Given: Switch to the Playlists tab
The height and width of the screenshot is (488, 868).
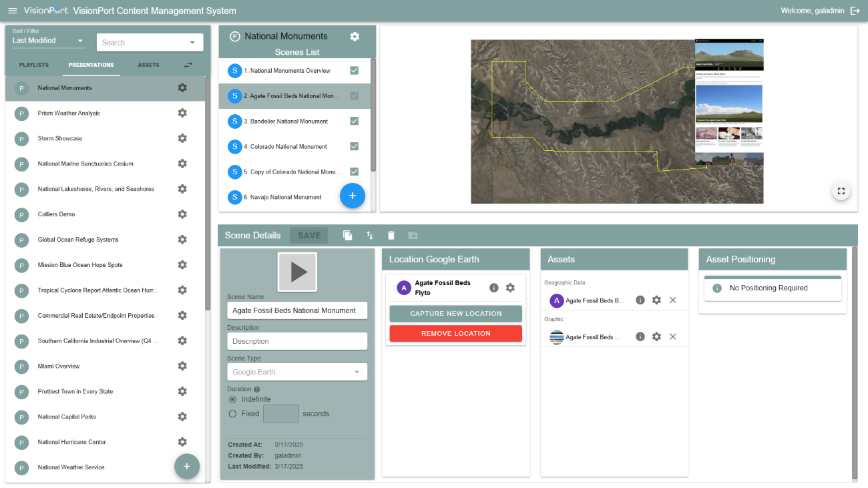Looking at the screenshot, I should [x=34, y=65].
